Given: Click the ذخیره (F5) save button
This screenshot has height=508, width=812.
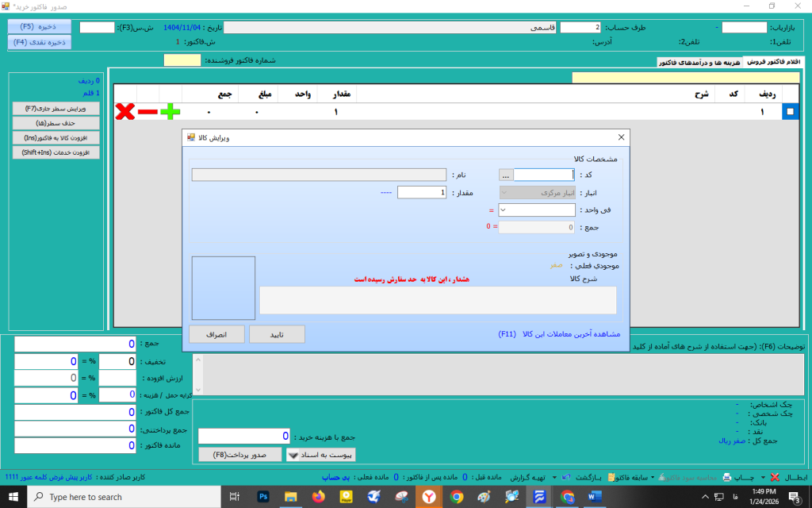Looking at the screenshot, I should [39, 26].
